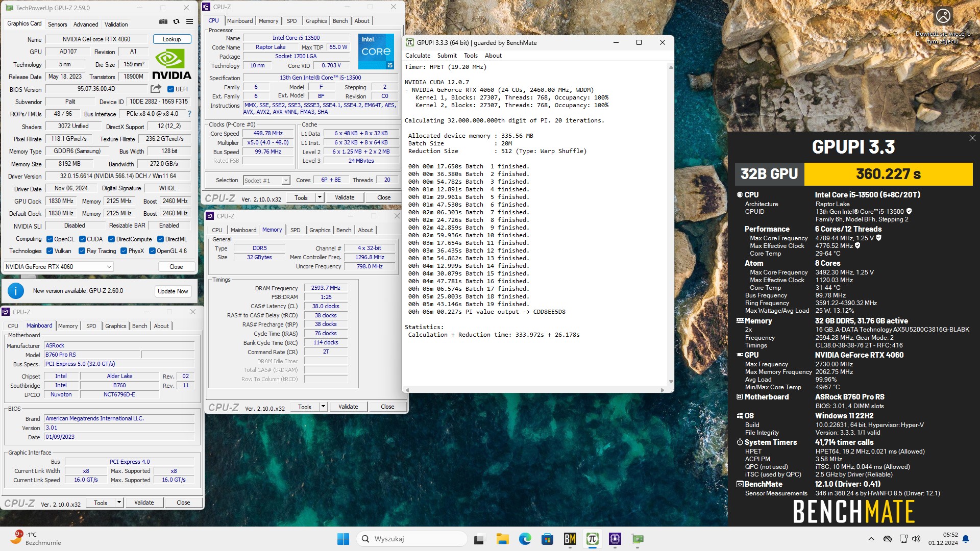Viewport: 980px width, 551px height.
Task: Click the clock and date in system tray
Action: [x=943, y=539]
